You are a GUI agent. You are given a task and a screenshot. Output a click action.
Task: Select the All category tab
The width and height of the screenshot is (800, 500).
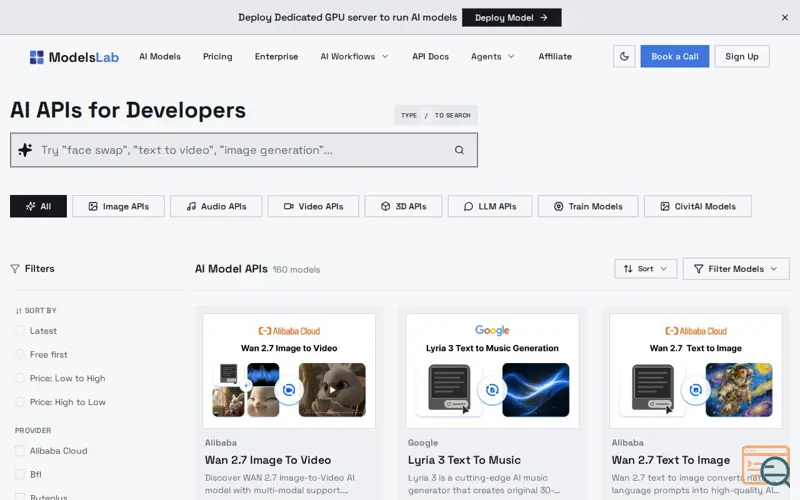point(38,206)
